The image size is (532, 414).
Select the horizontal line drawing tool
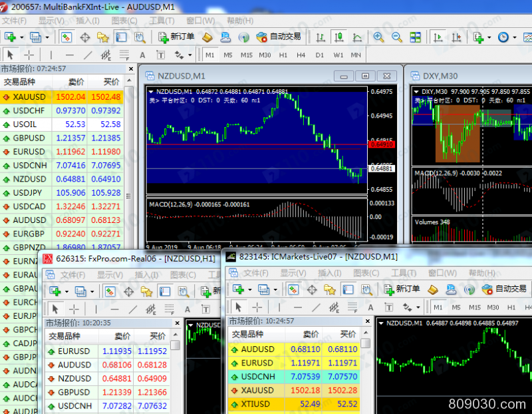point(70,55)
